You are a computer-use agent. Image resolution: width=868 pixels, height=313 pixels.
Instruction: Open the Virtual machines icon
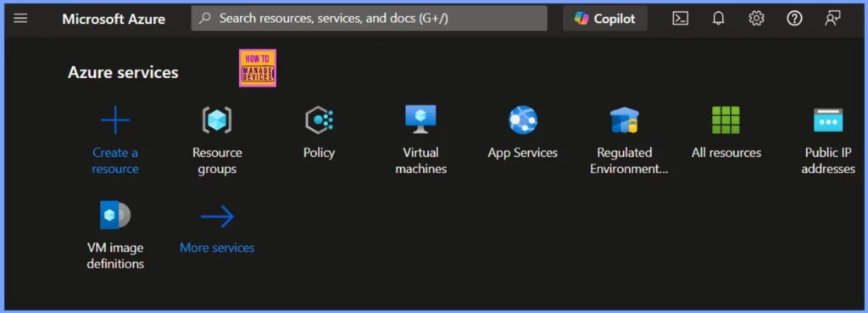pos(420,119)
